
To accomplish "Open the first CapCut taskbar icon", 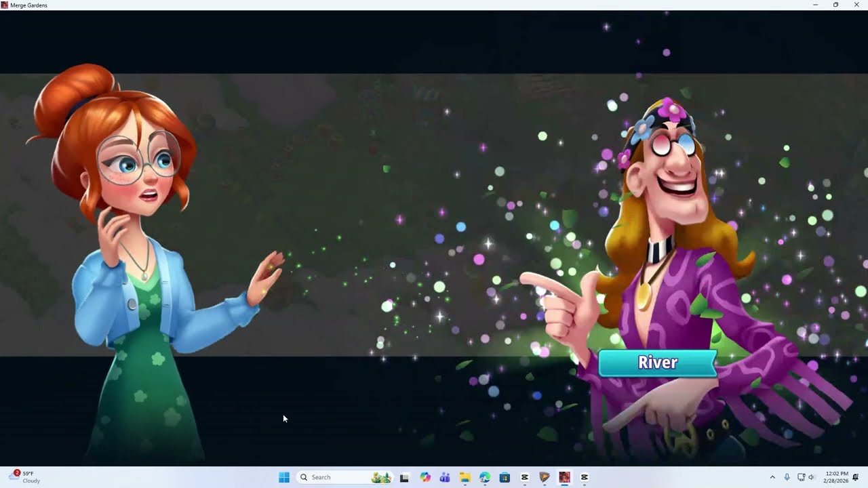I will click(x=524, y=477).
